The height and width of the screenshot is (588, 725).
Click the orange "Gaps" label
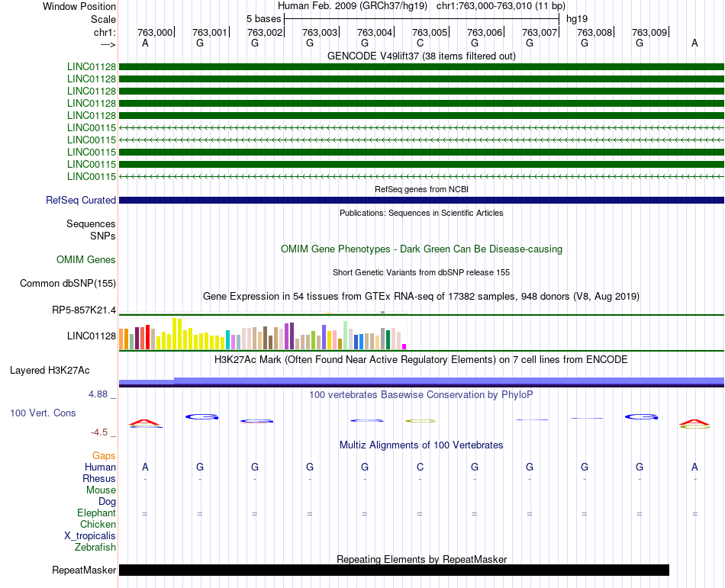click(104, 456)
